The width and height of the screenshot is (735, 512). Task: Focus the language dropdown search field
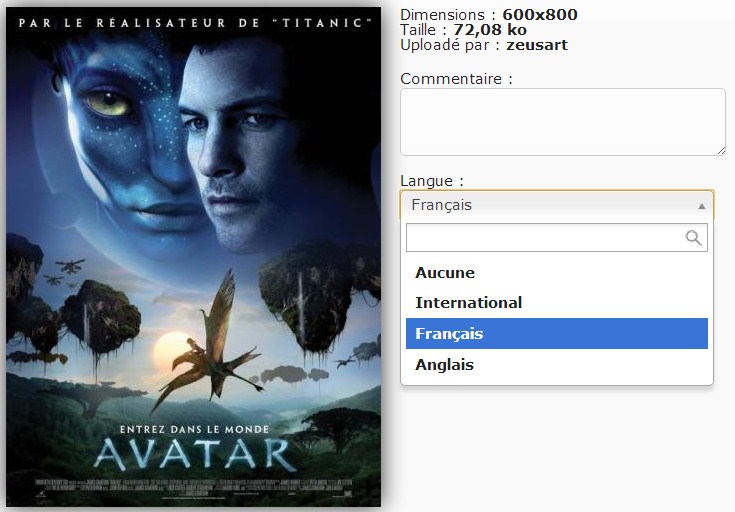[556, 238]
